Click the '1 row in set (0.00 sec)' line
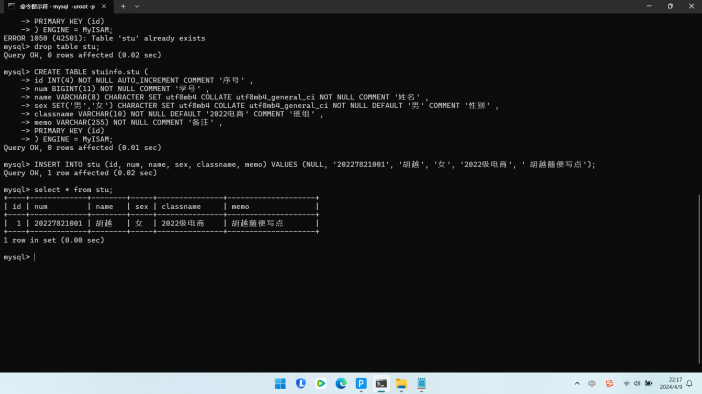 click(54, 240)
